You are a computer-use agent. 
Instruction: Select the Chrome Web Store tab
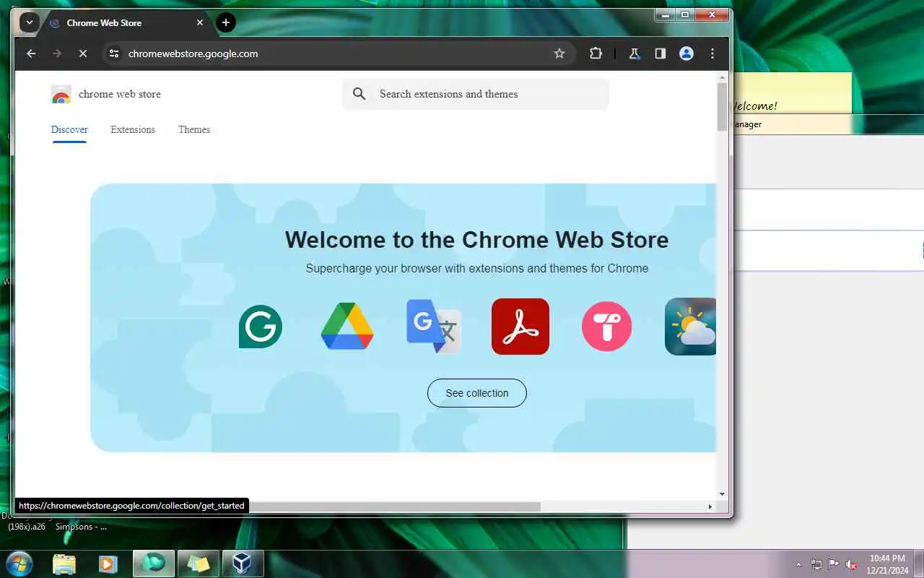coord(126,22)
